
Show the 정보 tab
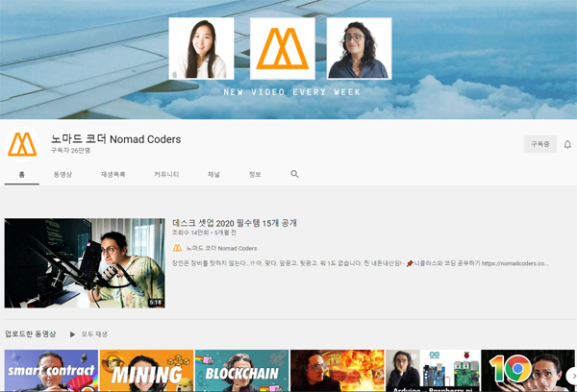tap(255, 174)
